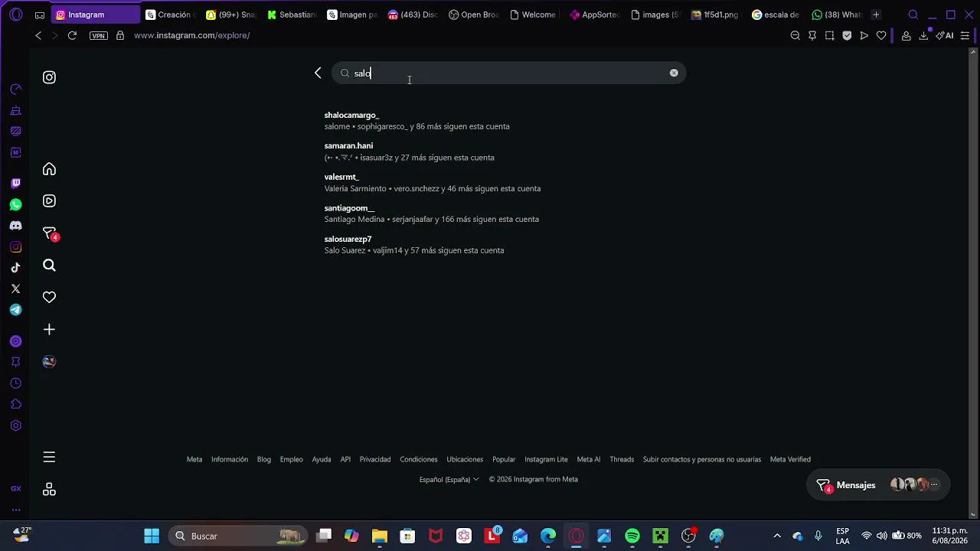The width and height of the screenshot is (980, 551).
Task: Open WhatsApp in the Opera GX sidebar
Action: click(x=15, y=204)
